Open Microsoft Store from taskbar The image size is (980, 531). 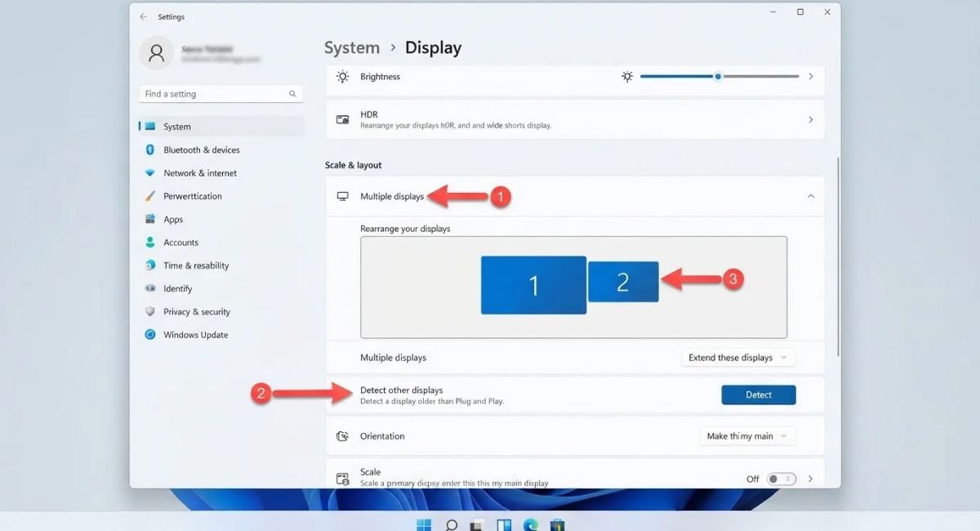[558, 524]
